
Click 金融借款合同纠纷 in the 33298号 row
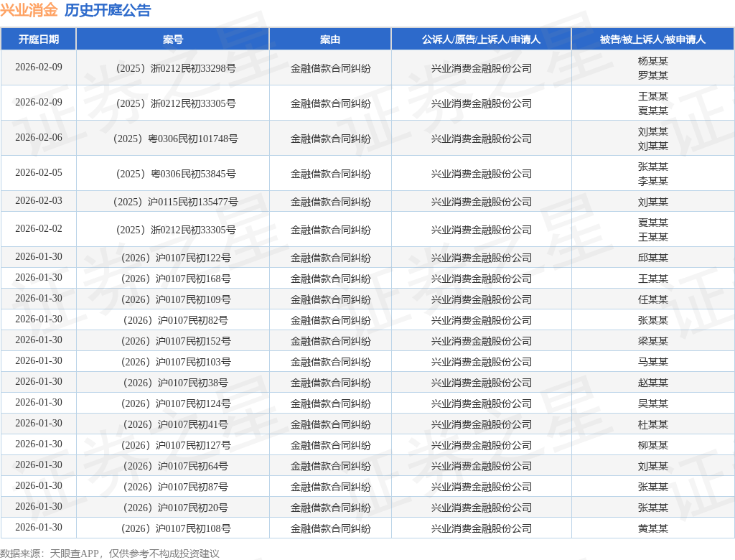coord(330,68)
